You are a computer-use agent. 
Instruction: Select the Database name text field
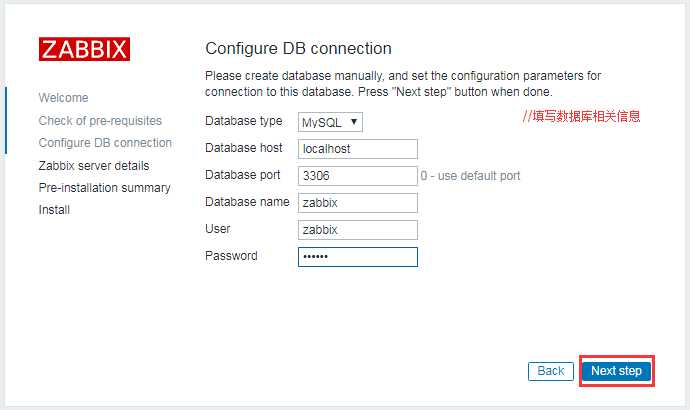(357, 203)
